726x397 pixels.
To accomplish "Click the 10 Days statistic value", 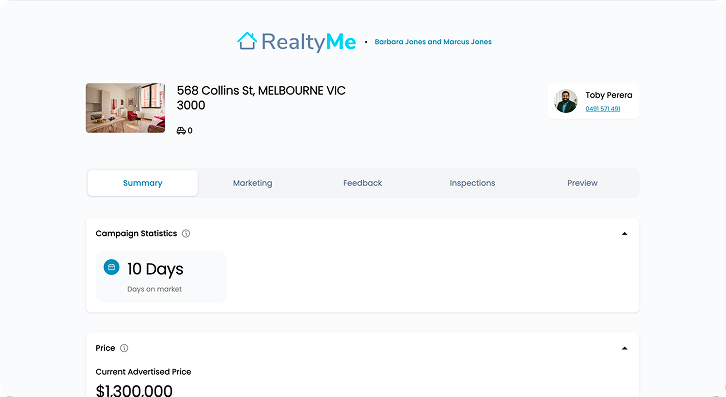I will pos(155,269).
